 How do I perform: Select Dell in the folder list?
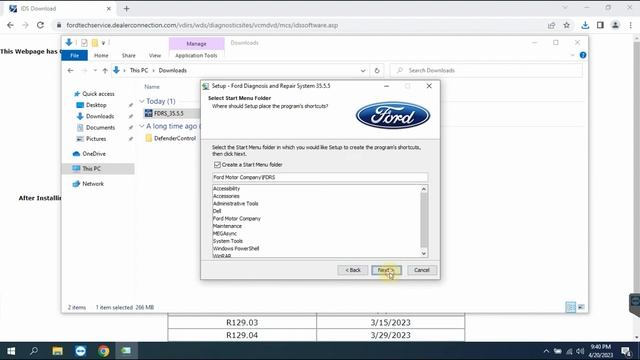[217, 211]
